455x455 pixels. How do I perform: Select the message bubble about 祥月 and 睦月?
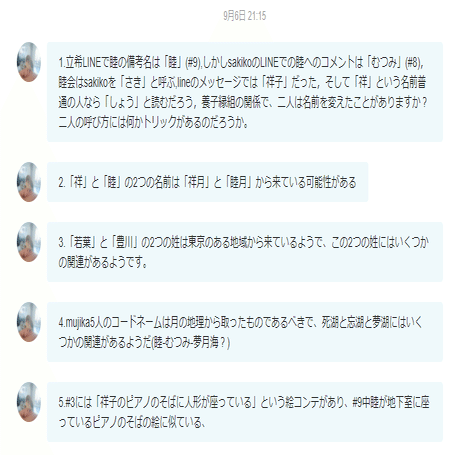pyautogui.click(x=207, y=182)
